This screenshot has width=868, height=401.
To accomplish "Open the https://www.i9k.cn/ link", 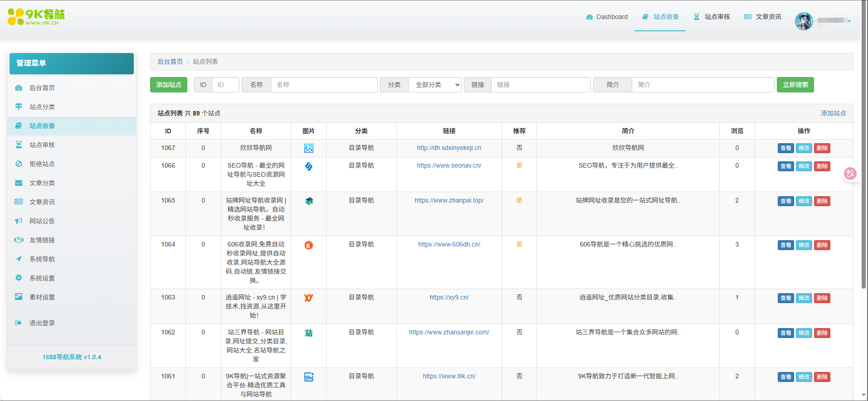I will (449, 376).
